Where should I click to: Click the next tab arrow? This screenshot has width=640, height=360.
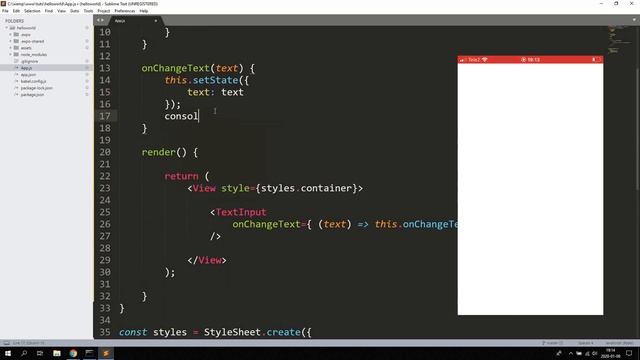[102, 20]
